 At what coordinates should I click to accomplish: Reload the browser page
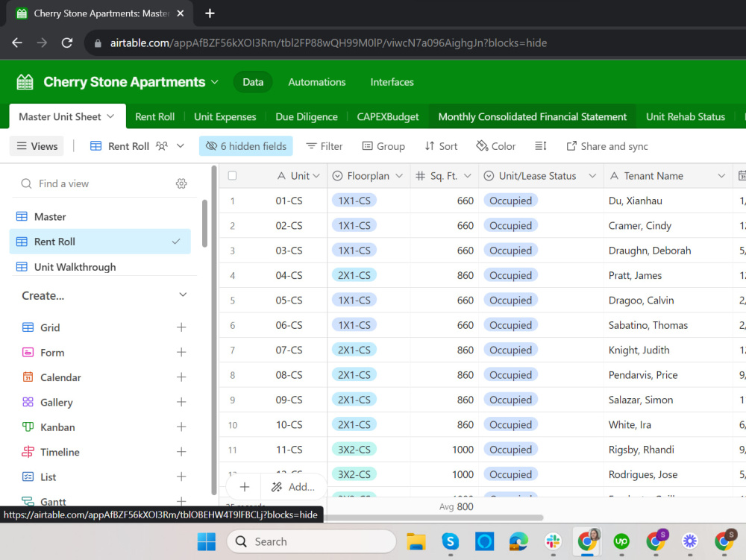point(67,43)
